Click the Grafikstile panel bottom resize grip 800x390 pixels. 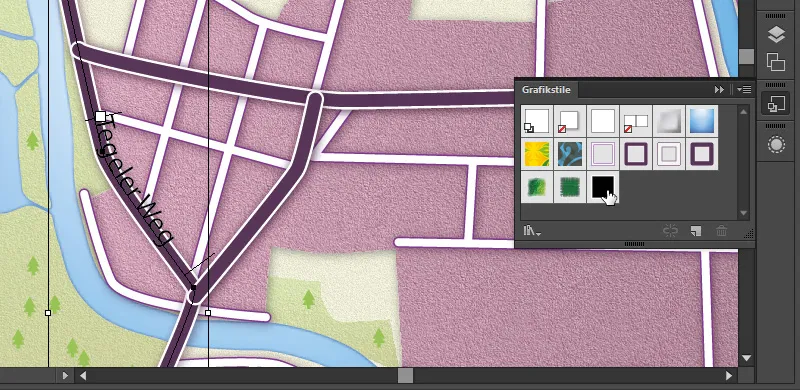coord(634,244)
